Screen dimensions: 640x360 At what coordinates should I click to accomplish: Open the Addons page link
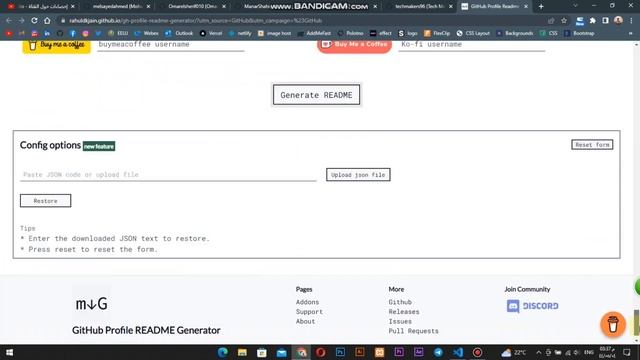(307, 302)
